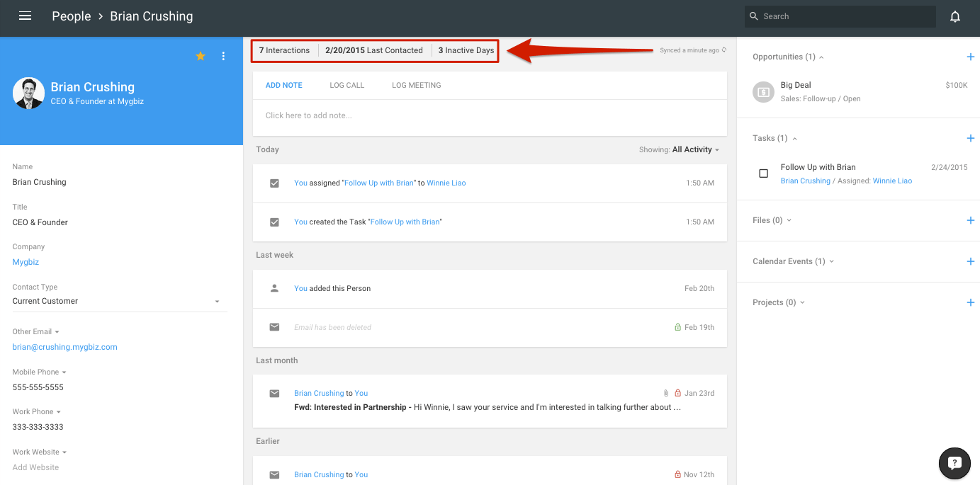This screenshot has height=485, width=980.
Task: Switch to the Log Call tab
Action: 347,84
